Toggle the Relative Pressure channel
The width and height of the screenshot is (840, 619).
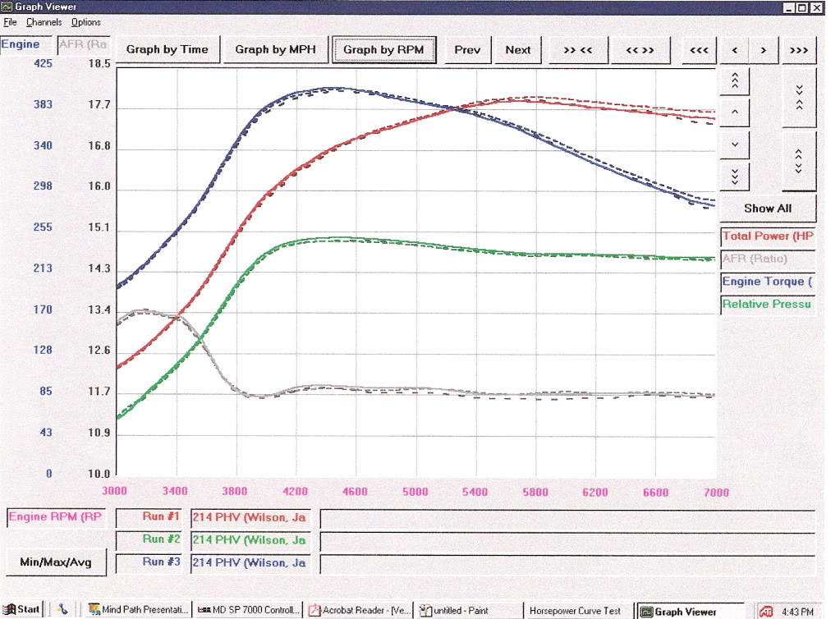click(767, 304)
